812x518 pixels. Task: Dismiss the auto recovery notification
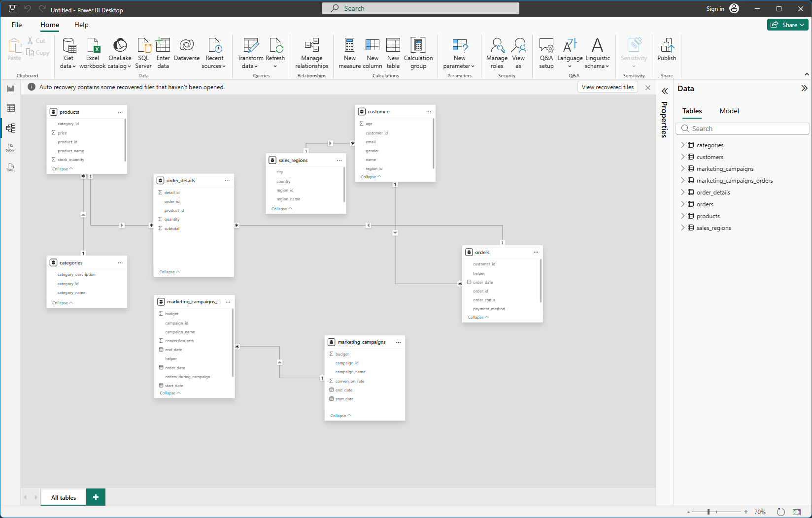648,88
